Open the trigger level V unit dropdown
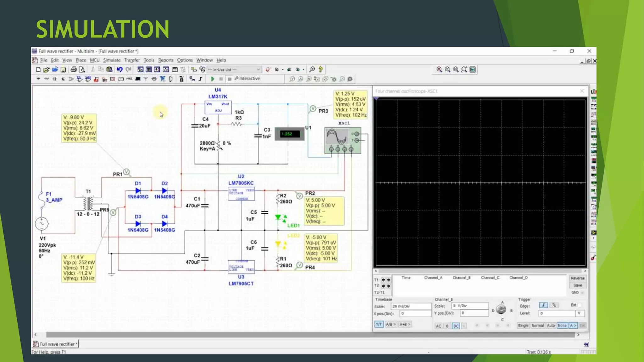The height and width of the screenshot is (362, 644). pyautogui.click(x=580, y=313)
